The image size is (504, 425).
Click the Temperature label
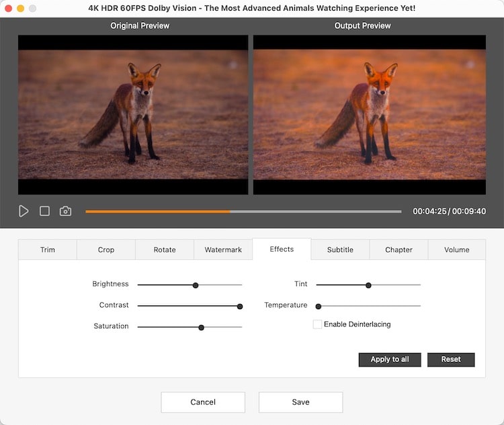pos(286,305)
